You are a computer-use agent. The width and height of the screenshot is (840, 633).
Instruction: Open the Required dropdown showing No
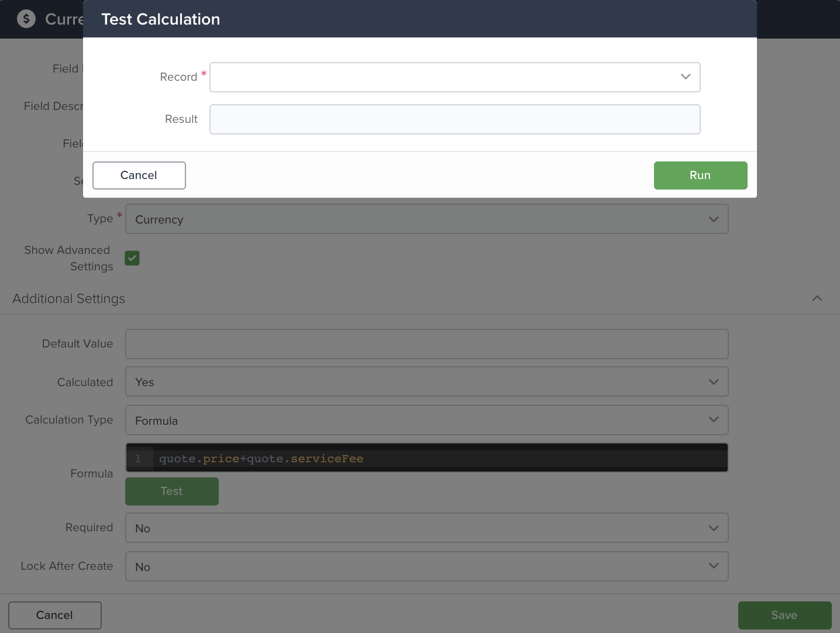pos(427,528)
